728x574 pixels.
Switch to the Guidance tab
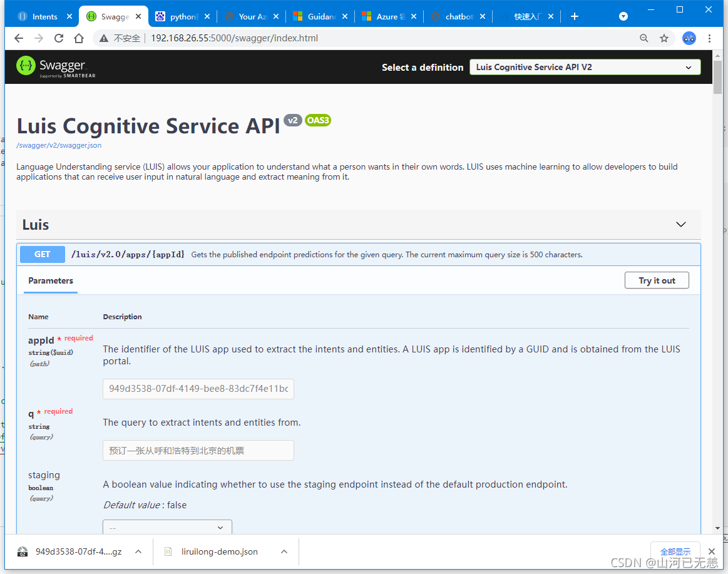click(319, 16)
